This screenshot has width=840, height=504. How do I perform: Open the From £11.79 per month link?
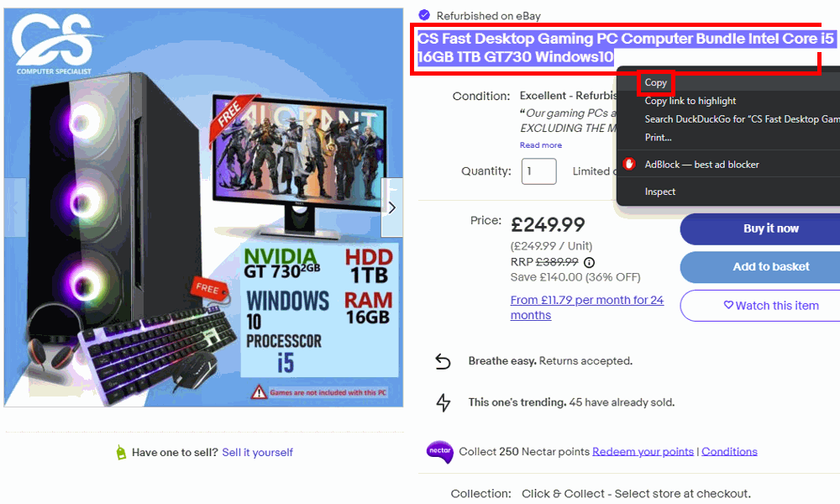pyautogui.click(x=586, y=307)
